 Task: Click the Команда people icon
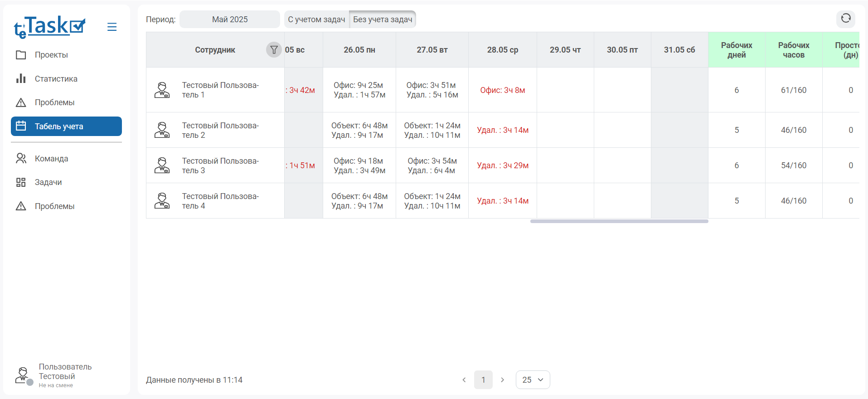pos(21,159)
